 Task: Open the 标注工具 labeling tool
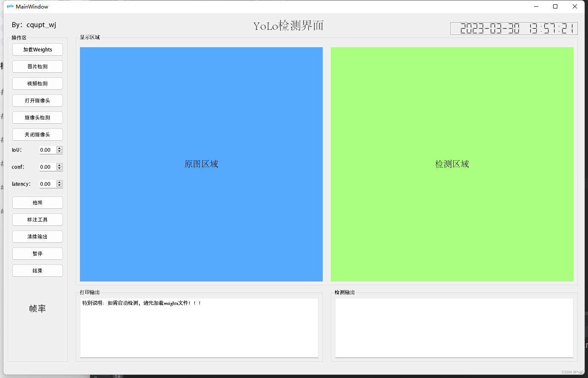pyautogui.click(x=37, y=220)
